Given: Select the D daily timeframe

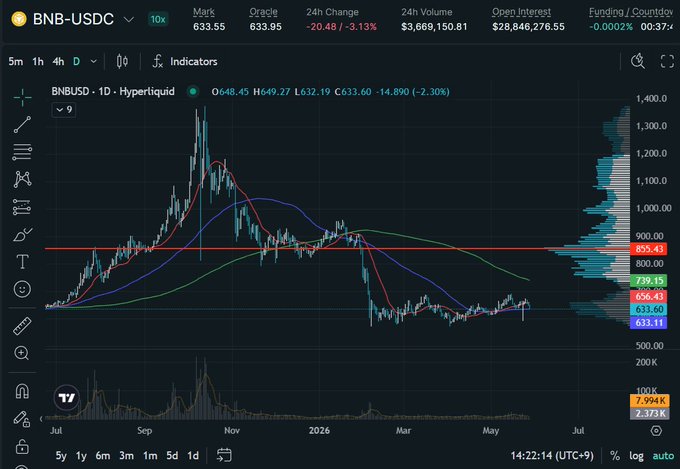Looking at the screenshot, I should tap(76, 62).
